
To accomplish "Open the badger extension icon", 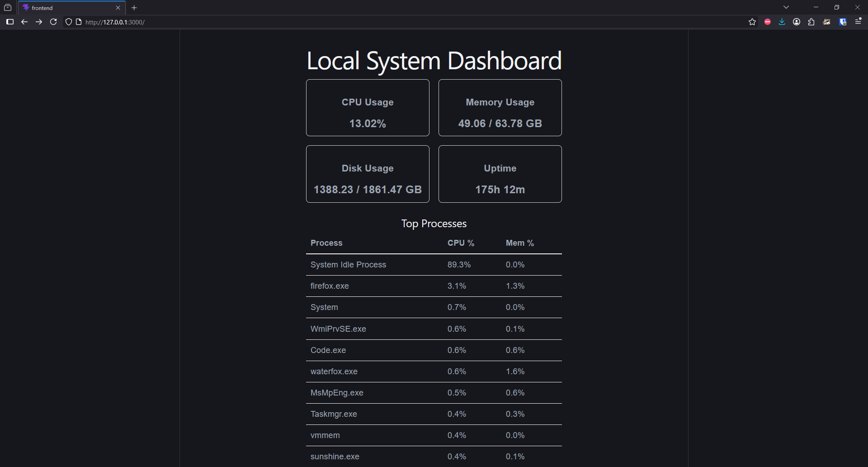I will (x=827, y=22).
